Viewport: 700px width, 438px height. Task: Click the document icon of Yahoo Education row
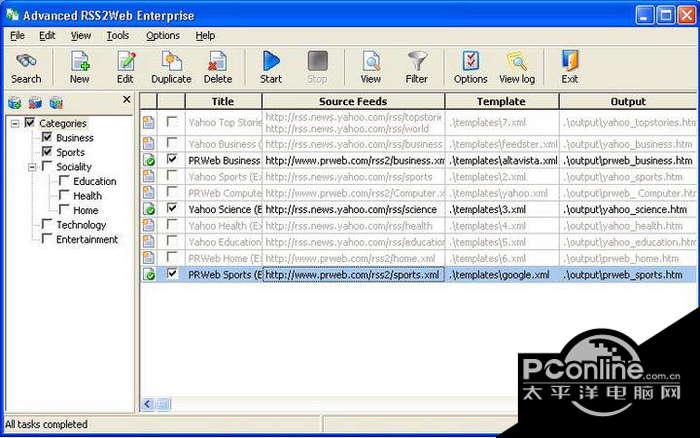pos(148,242)
